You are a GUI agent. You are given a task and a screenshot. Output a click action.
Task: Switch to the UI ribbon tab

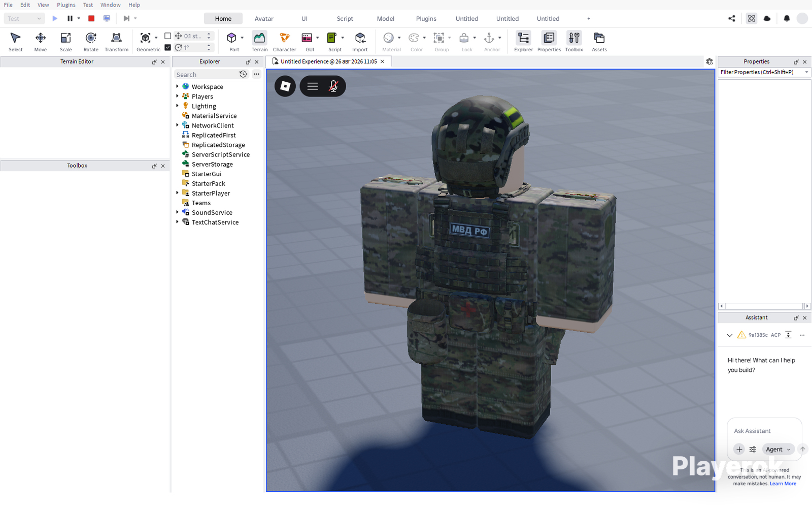point(304,18)
